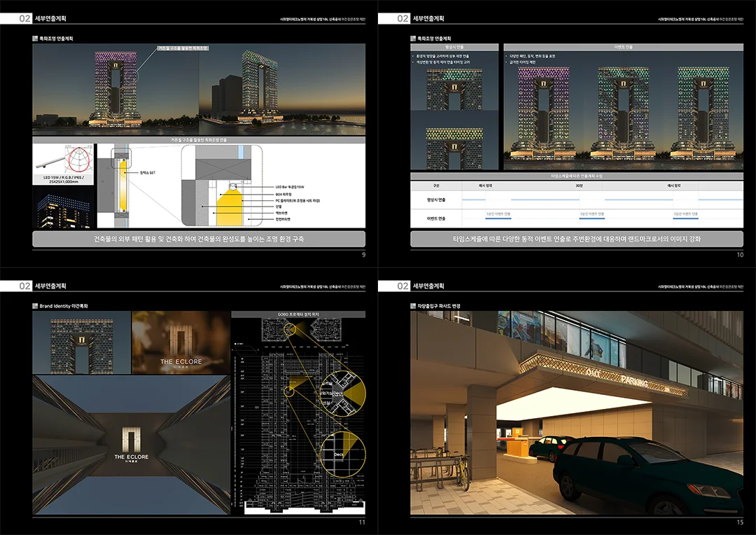Click the section icon beside 차량출입구 파사드 변경
Image resolution: width=756 pixels, height=535 pixels.
coord(414,306)
